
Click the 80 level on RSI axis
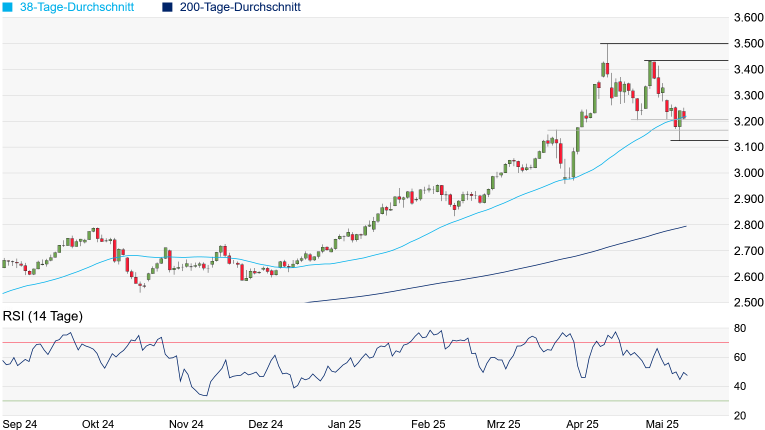(740, 328)
